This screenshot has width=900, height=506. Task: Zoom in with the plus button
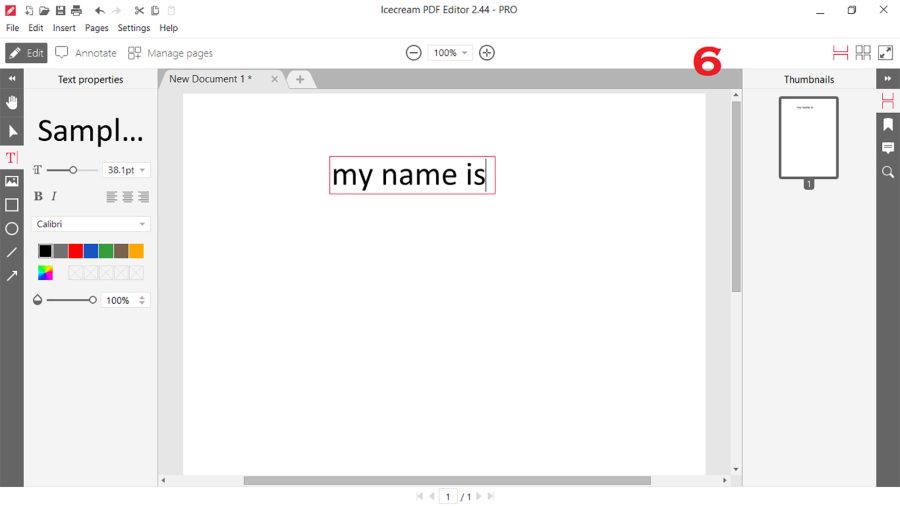click(x=487, y=53)
